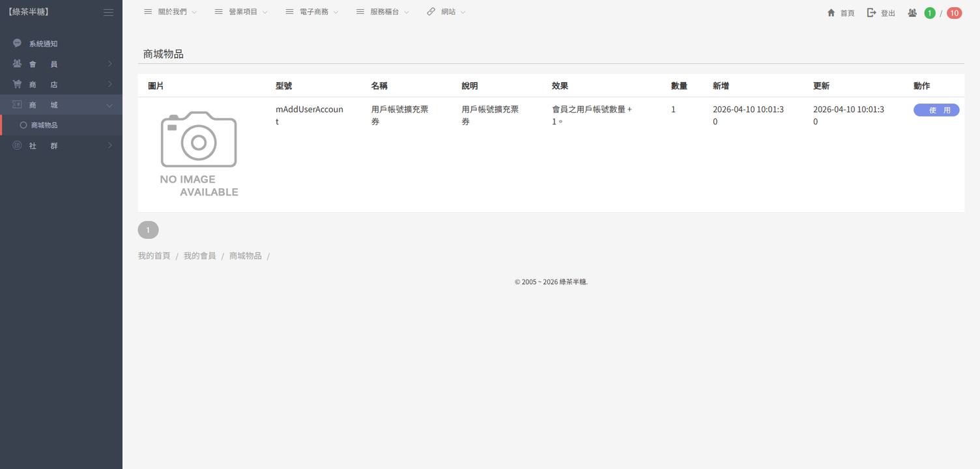This screenshot has width=980, height=469.
Task: Click the home icon in top bar
Action: [831, 13]
